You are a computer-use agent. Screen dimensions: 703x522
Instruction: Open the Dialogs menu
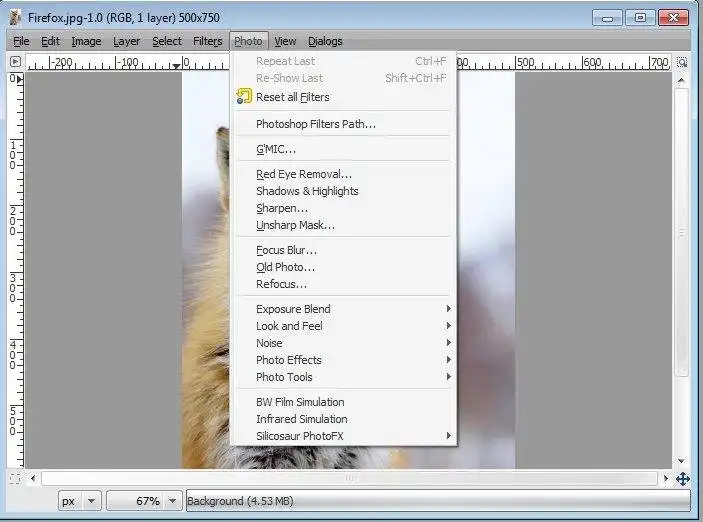[325, 41]
